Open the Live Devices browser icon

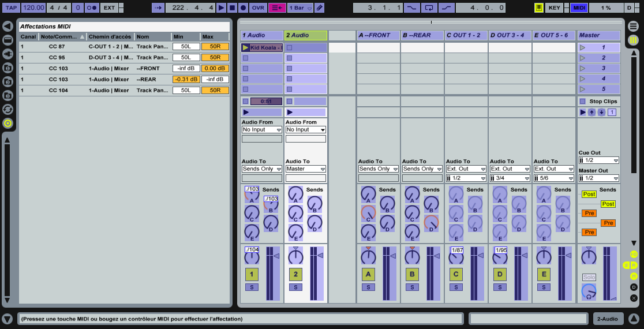[x=8, y=40]
